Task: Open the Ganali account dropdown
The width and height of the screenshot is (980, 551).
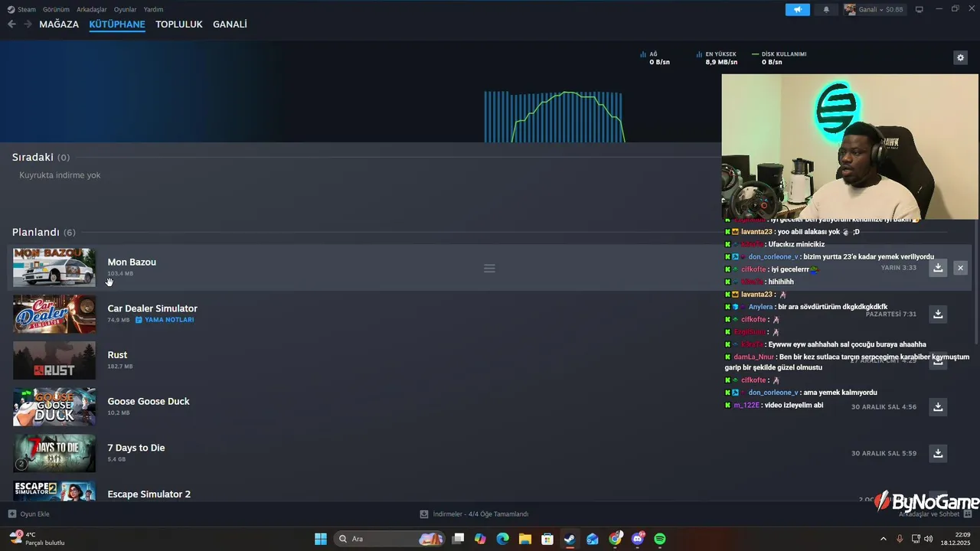Action: [x=874, y=9]
